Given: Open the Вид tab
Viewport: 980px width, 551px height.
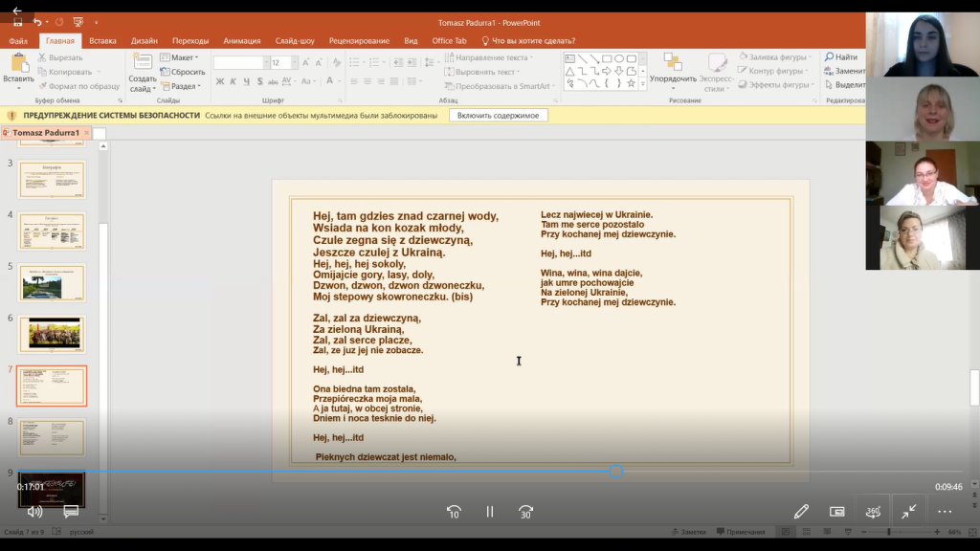Looking at the screenshot, I should tap(411, 40).
